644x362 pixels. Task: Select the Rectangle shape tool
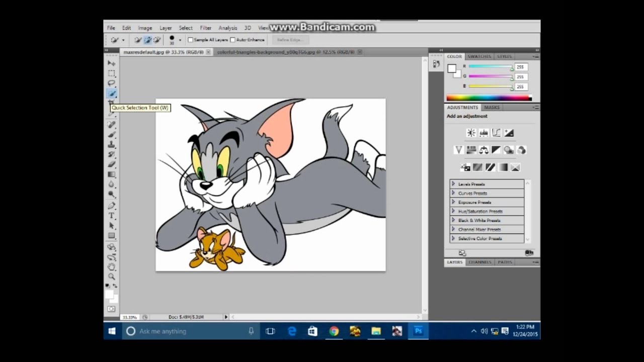pos(111,236)
